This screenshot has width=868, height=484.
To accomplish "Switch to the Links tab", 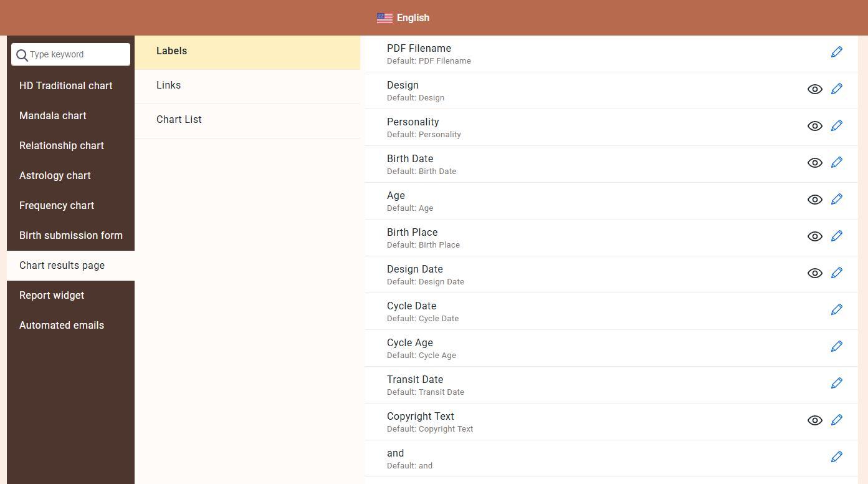I will click(168, 85).
